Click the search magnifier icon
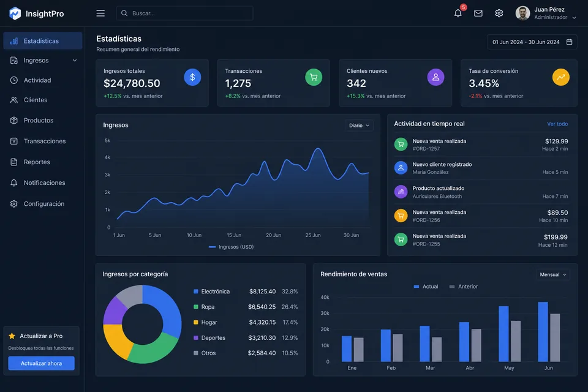The height and width of the screenshot is (392, 588). point(124,13)
